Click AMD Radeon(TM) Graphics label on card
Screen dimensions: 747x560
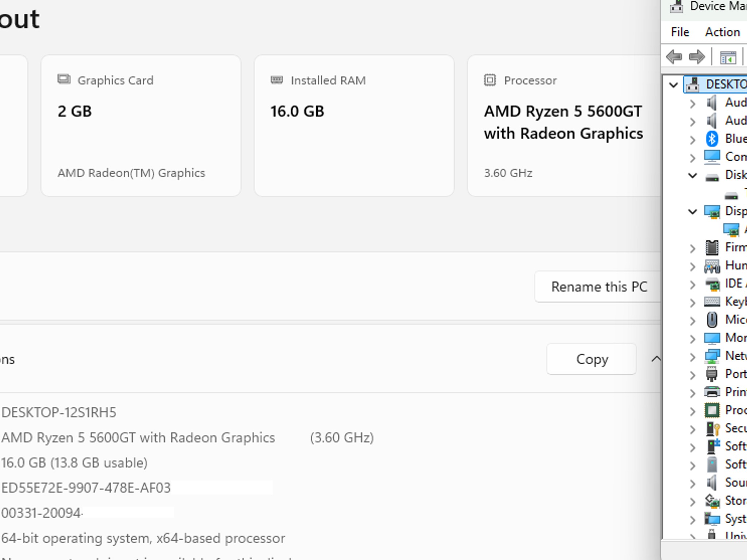point(131,173)
